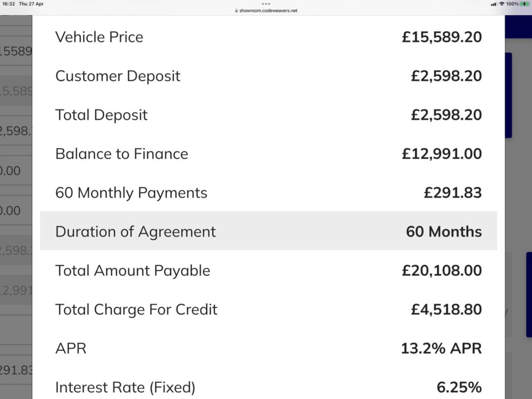Tap the Thu 27 Apr date

[31, 4]
